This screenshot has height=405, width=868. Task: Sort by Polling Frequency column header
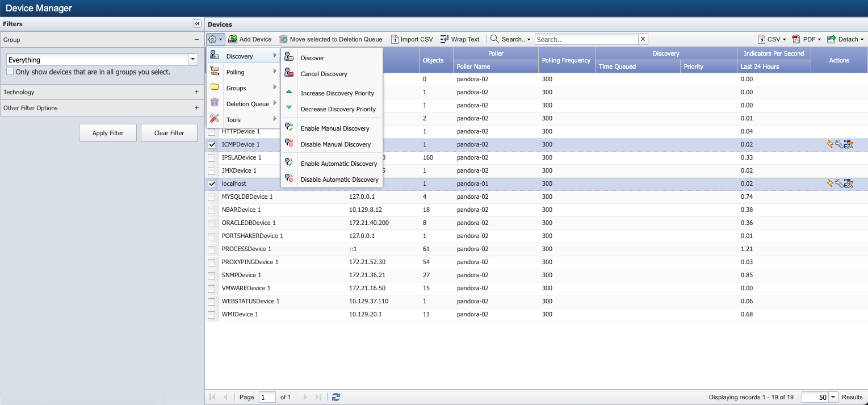(x=566, y=60)
